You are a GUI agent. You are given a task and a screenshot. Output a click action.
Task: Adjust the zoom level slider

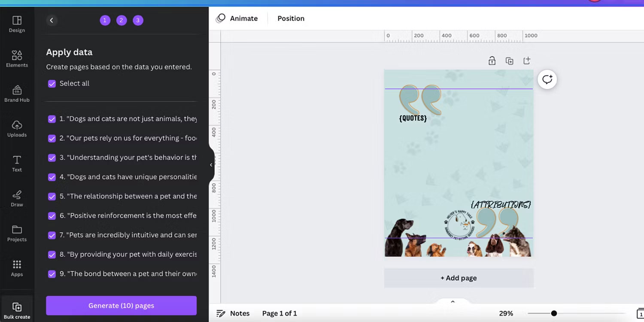click(554, 313)
